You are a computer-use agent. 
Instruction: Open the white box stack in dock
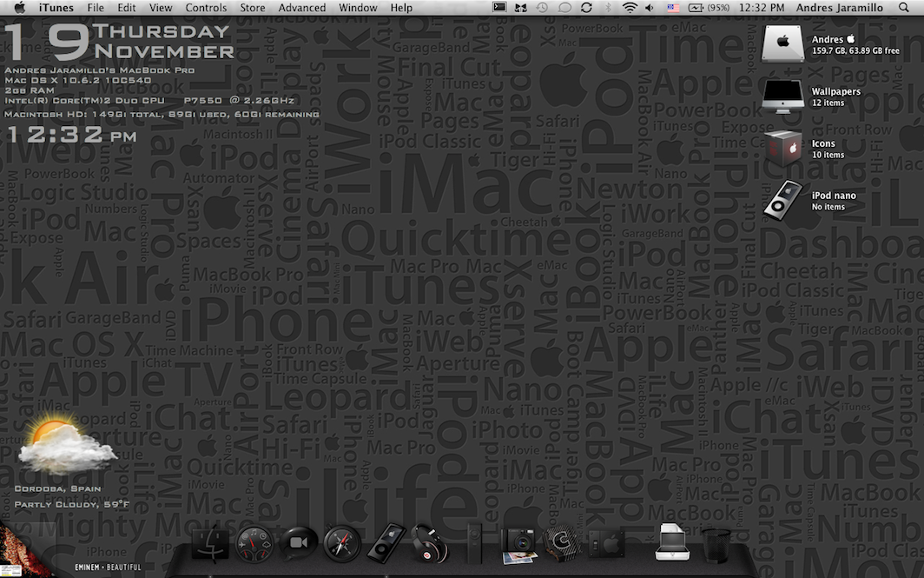[672, 541]
